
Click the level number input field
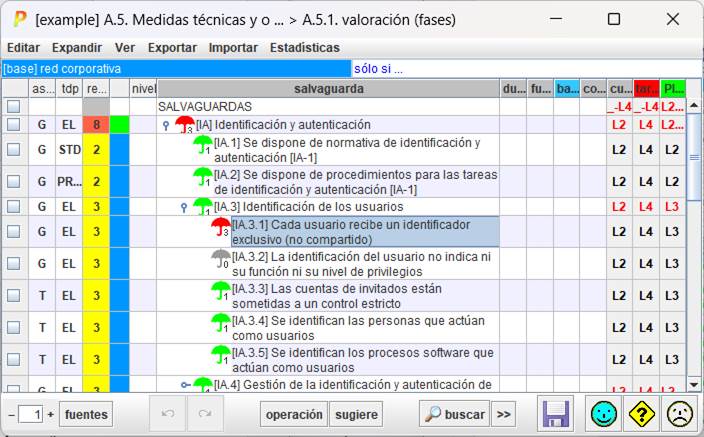pyautogui.click(x=31, y=415)
